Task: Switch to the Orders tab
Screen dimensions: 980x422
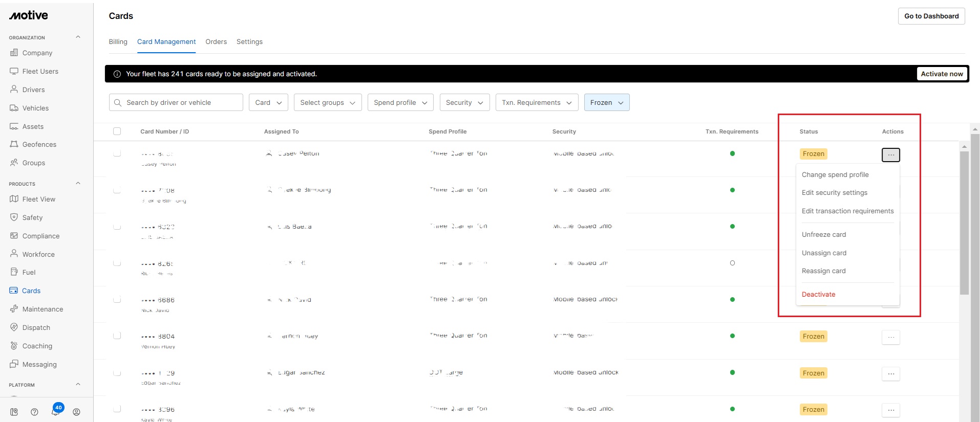Action: [x=216, y=42]
